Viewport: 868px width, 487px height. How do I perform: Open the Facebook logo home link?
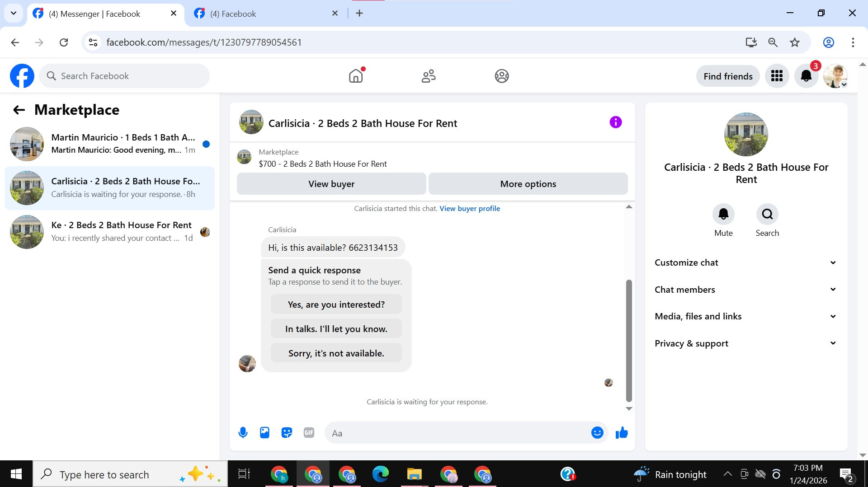(x=22, y=76)
